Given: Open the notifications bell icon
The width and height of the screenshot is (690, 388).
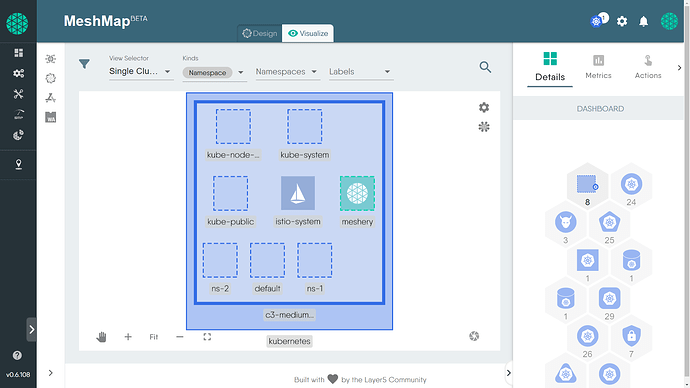Looking at the screenshot, I should (643, 21).
